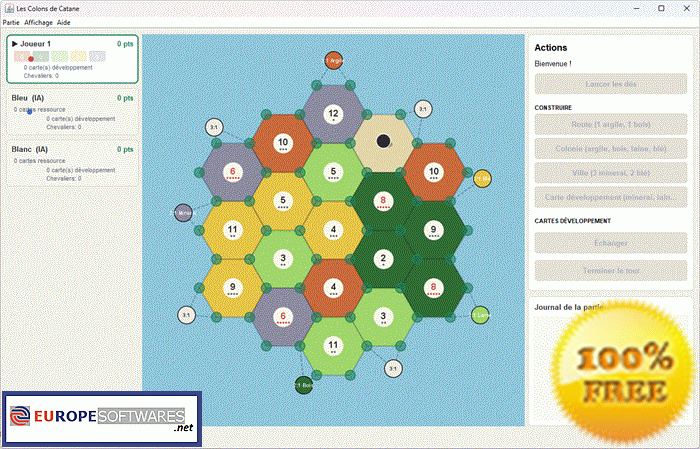This screenshot has height=449, width=700.
Task: Click Joueur 1's dark green wood resource card
Action: tap(41, 56)
